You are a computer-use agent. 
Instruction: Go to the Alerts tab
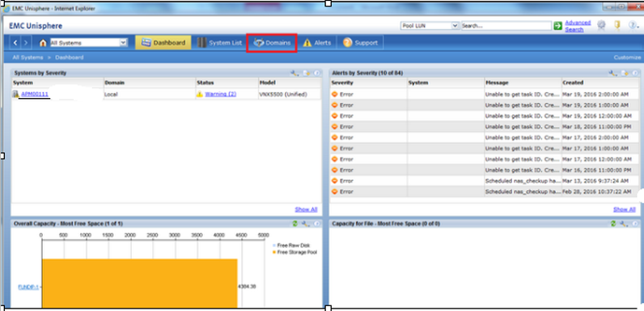coord(316,43)
